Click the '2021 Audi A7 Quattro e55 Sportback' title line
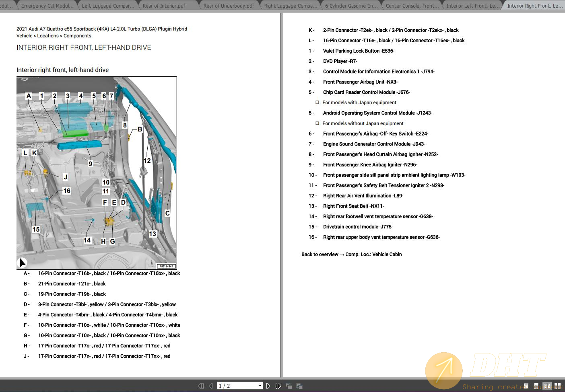The height and width of the screenshot is (392, 565). point(102,29)
